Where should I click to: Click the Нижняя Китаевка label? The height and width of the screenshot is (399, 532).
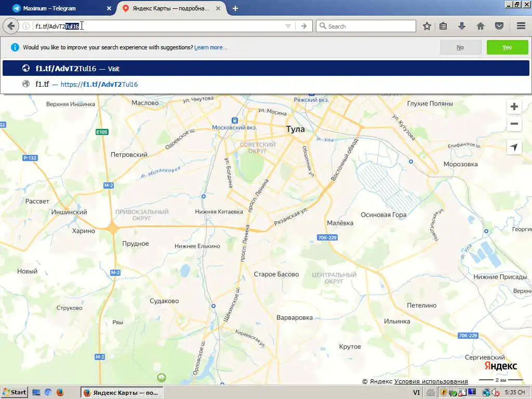tap(219, 212)
